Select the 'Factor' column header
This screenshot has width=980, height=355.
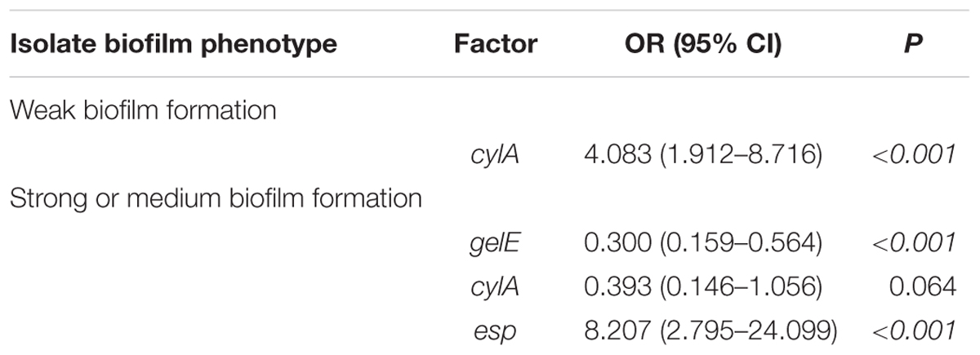(x=496, y=44)
